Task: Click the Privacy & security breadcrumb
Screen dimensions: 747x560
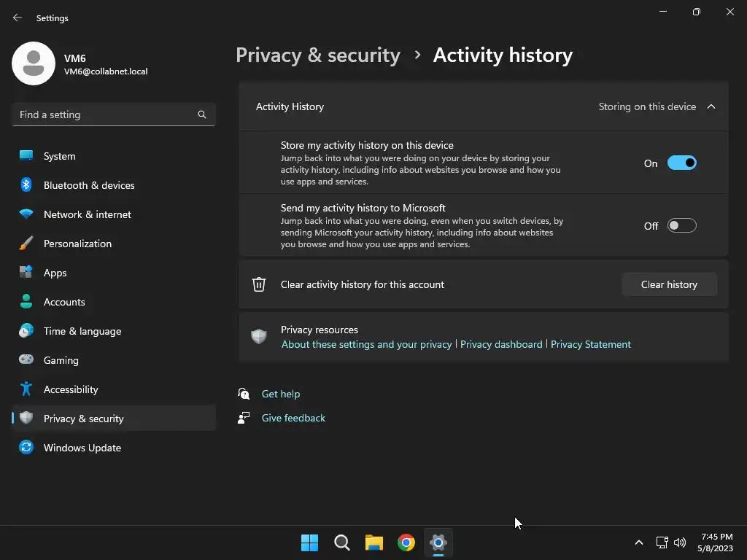Action: [x=318, y=55]
